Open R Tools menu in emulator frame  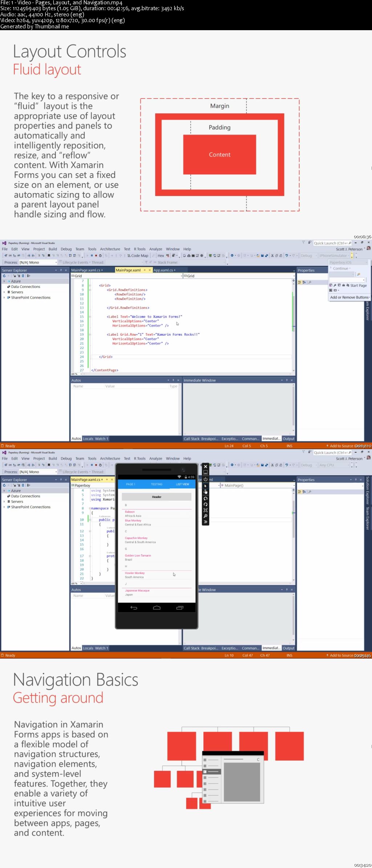[139, 459]
